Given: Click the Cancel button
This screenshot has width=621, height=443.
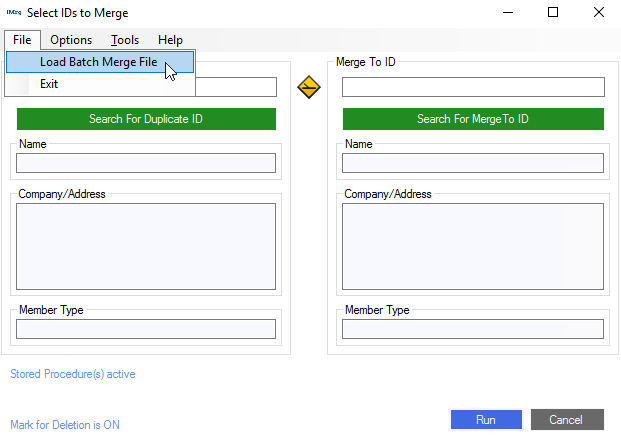Looking at the screenshot, I should click(x=567, y=420).
